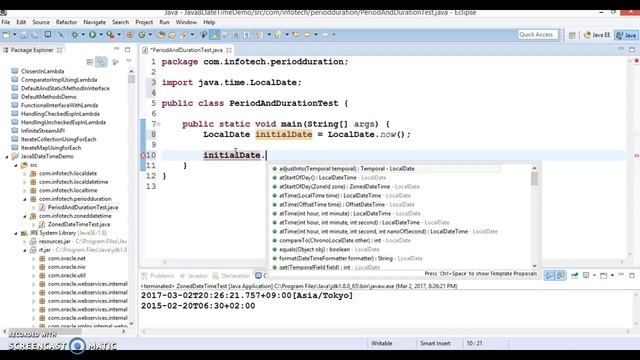Screen dimensions: 640x360
Task: Click the error marker on line 10
Action: tap(143, 155)
